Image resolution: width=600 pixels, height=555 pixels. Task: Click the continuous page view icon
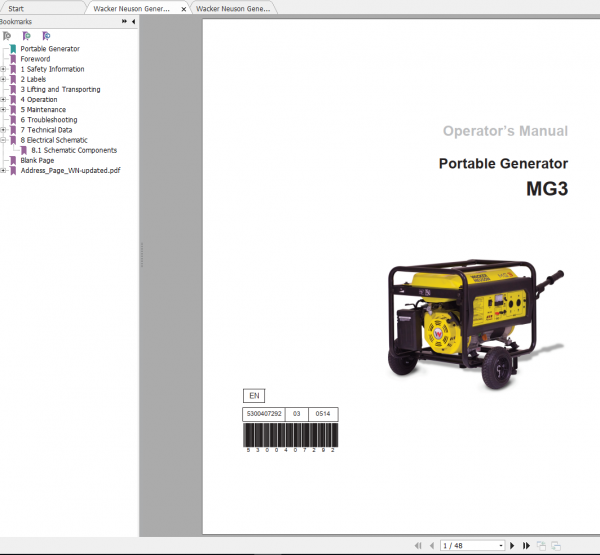tap(556, 545)
